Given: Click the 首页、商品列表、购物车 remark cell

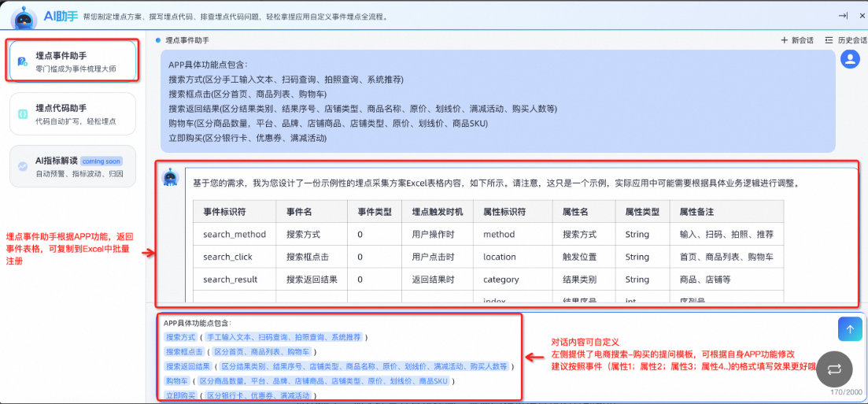Looking at the screenshot, I should click(727, 258).
